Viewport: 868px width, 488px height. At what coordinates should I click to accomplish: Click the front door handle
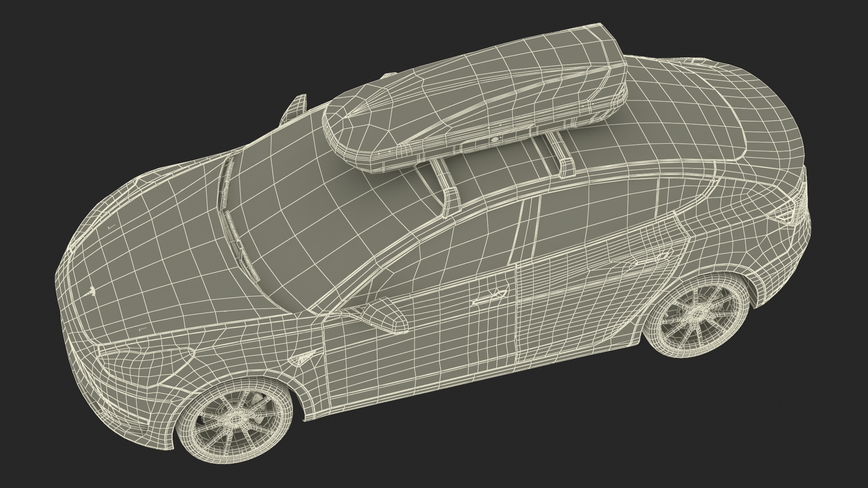(x=491, y=297)
